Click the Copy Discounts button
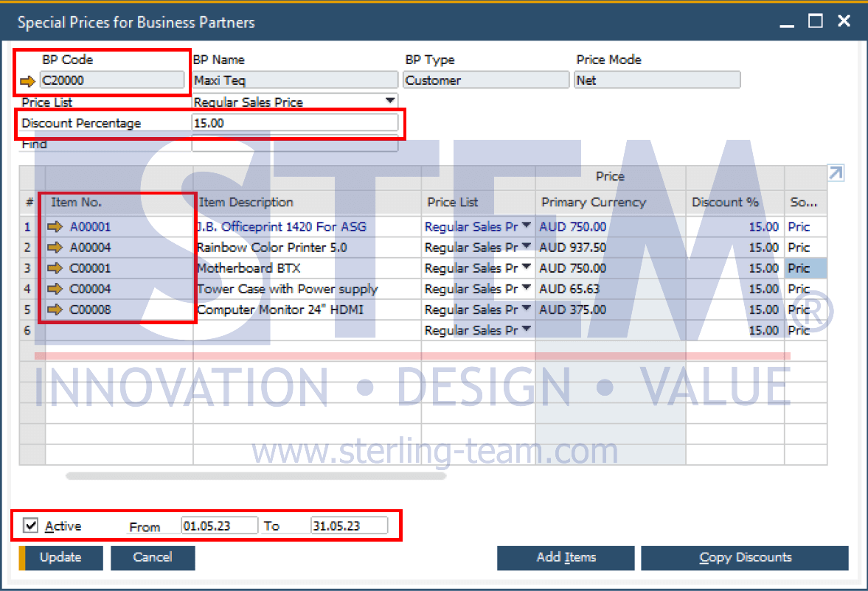 coord(745,558)
